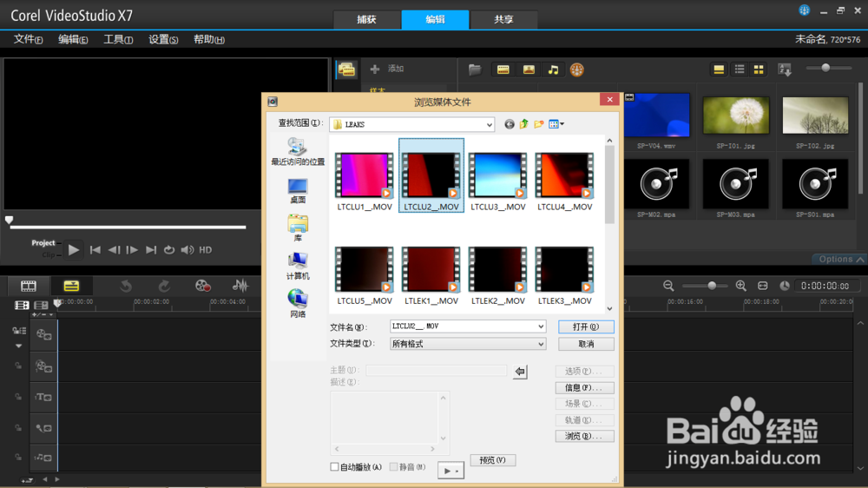Play the project in the preview player
The image size is (868, 488).
(73, 250)
